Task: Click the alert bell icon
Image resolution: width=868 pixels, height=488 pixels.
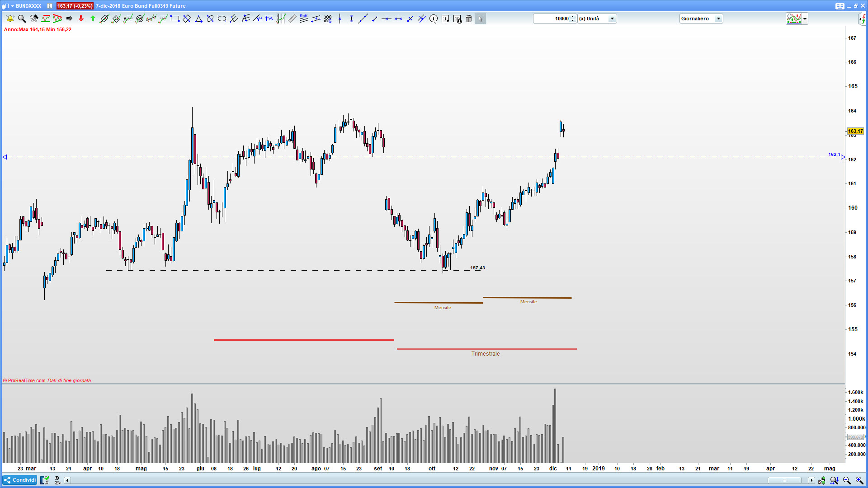Action: click(10, 19)
